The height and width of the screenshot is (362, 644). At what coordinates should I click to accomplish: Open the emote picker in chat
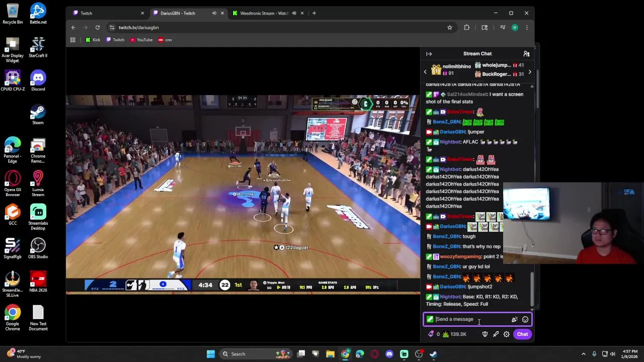click(x=525, y=319)
